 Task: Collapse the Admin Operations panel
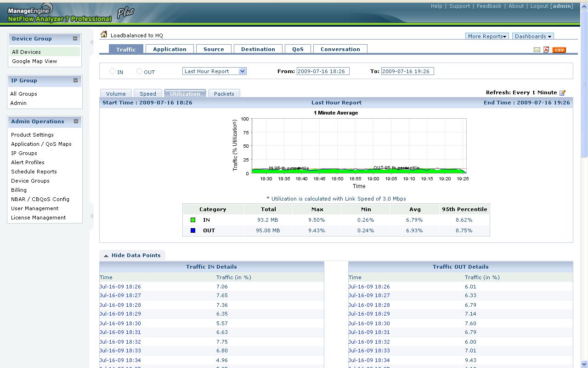[x=75, y=121]
